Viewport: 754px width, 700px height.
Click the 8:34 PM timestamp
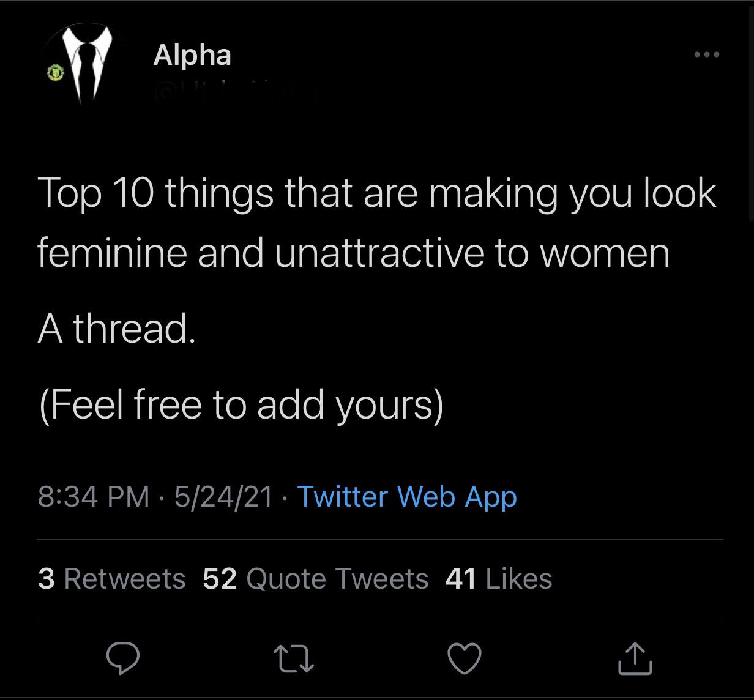click(x=93, y=496)
